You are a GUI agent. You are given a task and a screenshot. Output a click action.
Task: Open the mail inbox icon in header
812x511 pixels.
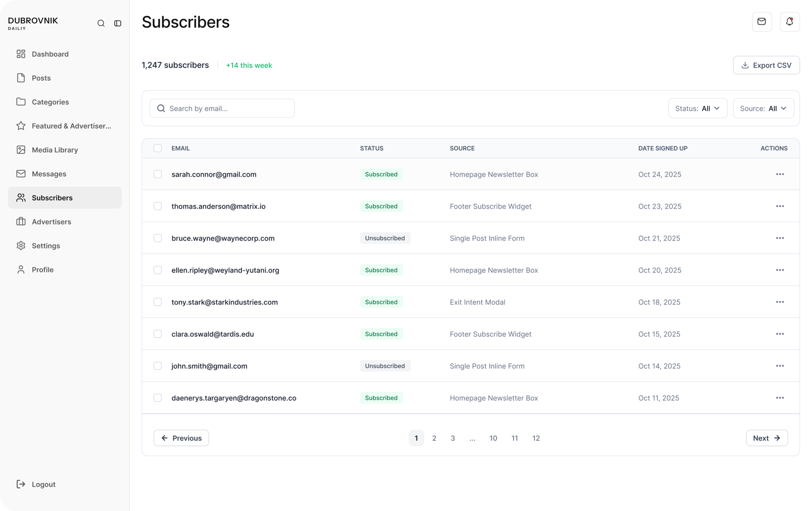click(x=762, y=22)
